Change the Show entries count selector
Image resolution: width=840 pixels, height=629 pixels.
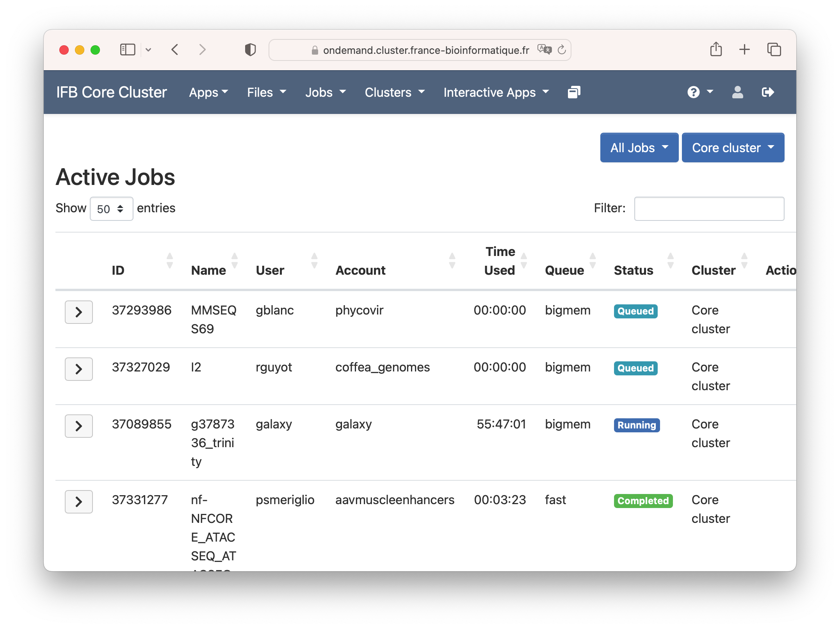(111, 209)
